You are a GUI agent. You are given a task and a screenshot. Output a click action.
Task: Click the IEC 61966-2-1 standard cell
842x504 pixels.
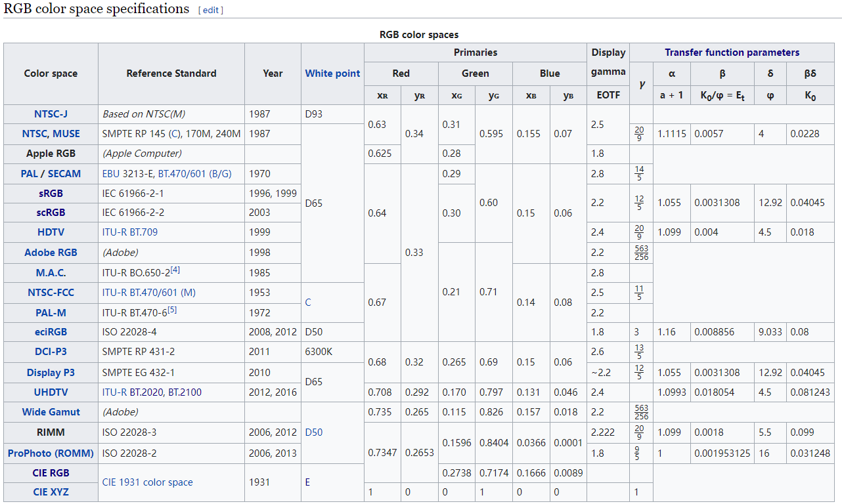tap(171, 194)
